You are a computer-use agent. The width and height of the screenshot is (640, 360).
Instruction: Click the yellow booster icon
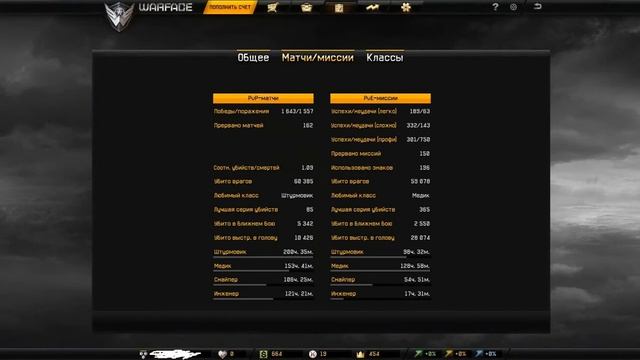[x=449, y=354]
